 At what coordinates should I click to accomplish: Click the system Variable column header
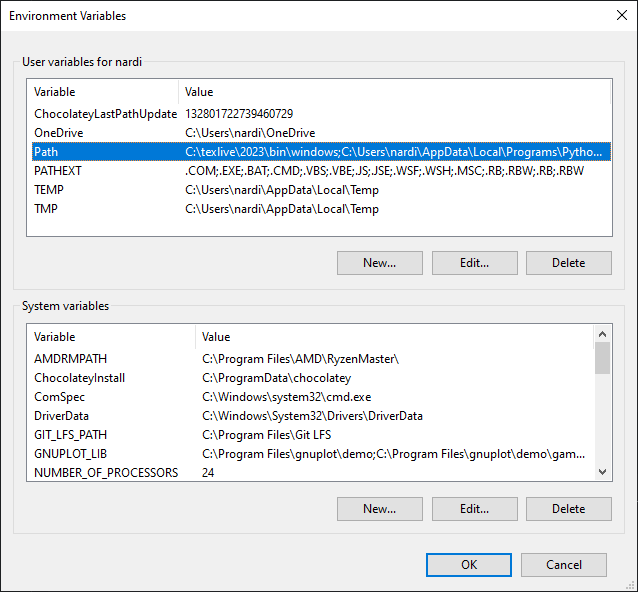[x=114, y=337]
